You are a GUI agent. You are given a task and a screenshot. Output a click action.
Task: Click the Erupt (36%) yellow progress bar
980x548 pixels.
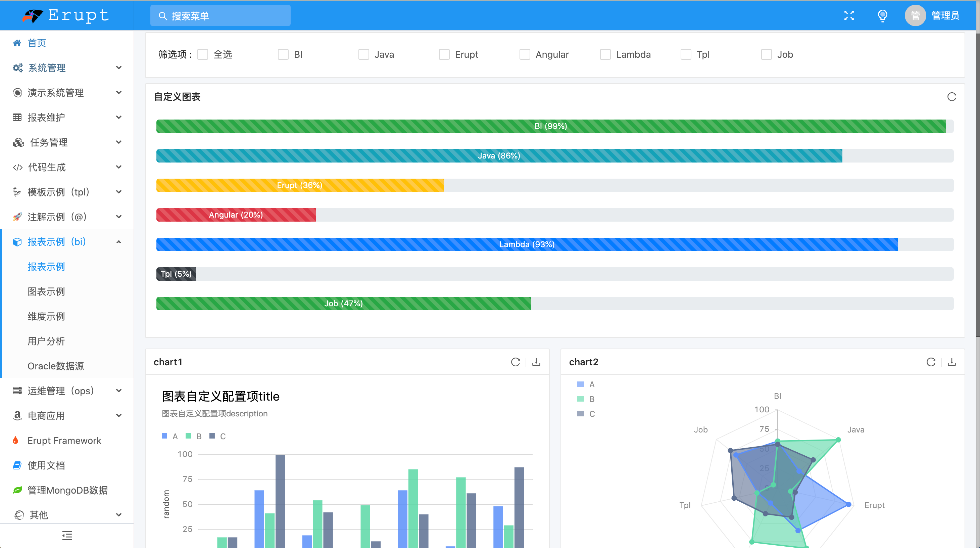(299, 185)
